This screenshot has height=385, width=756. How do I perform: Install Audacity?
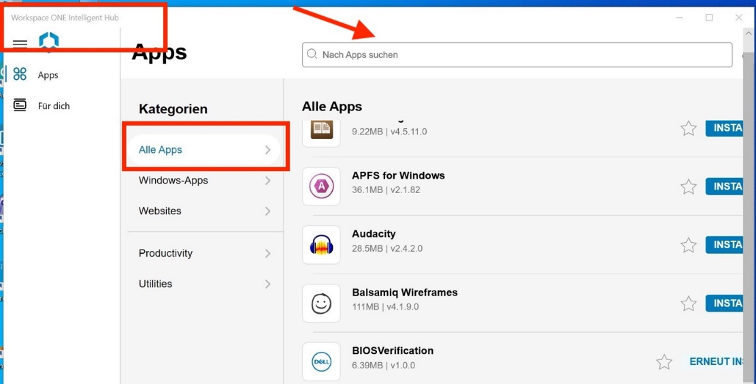click(724, 245)
